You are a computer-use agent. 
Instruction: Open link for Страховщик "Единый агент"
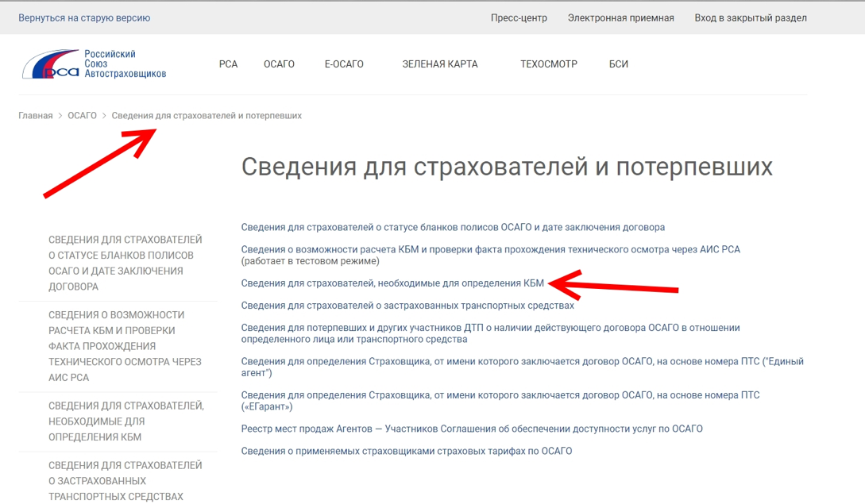pos(523,367)
